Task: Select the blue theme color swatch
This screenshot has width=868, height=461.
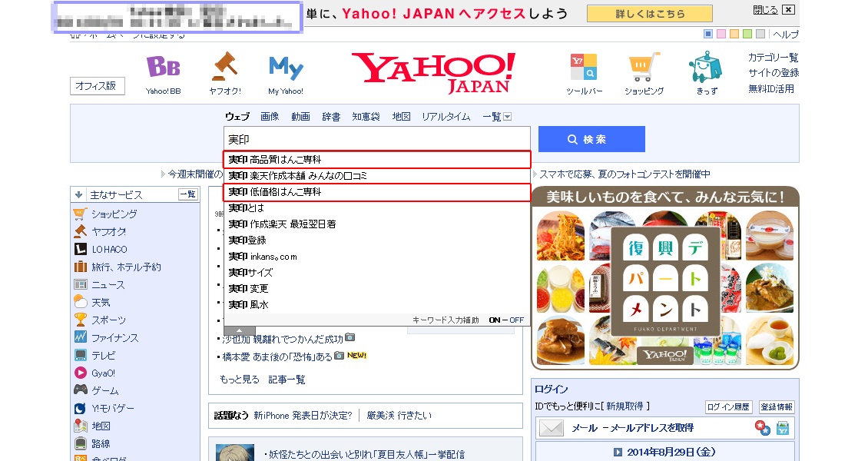Action: (708, 35)
